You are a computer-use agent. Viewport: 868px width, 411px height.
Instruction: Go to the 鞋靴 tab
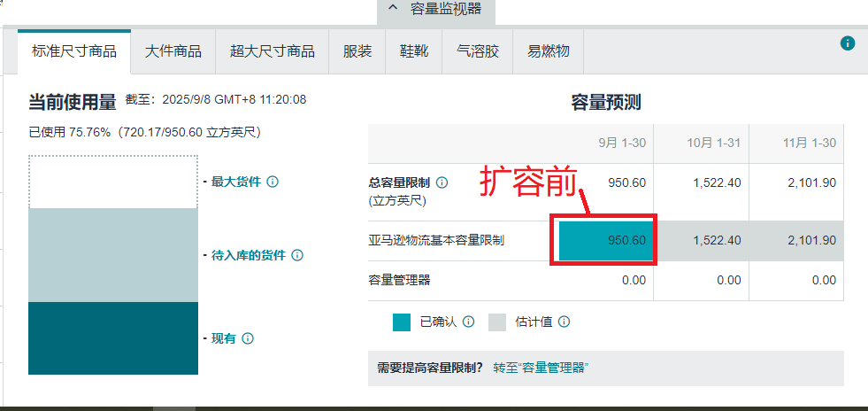414,51
